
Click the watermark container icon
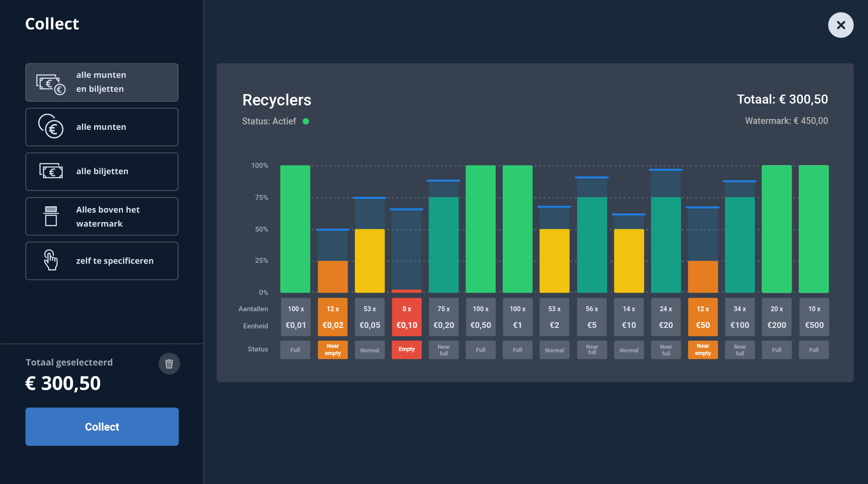51,216
